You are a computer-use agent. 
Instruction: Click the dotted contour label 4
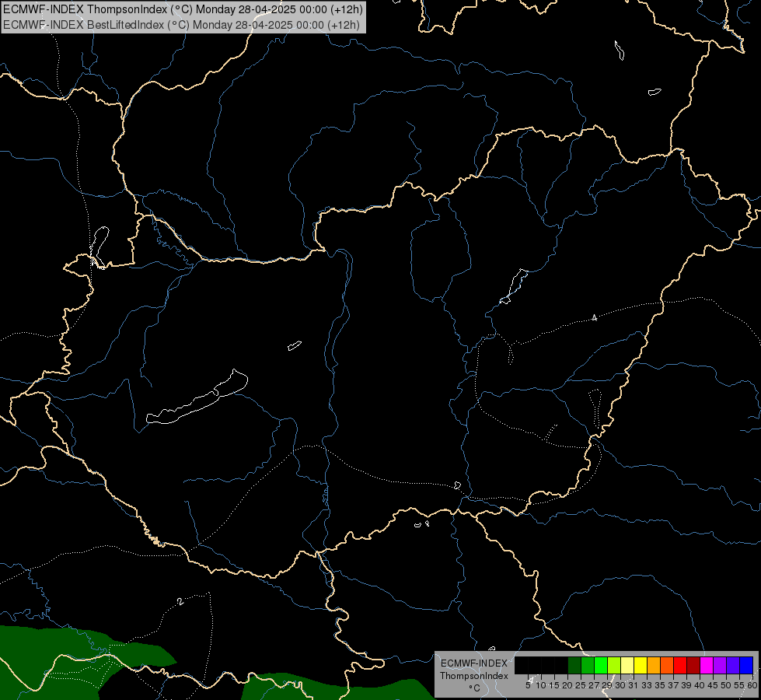tap(594, 317)
